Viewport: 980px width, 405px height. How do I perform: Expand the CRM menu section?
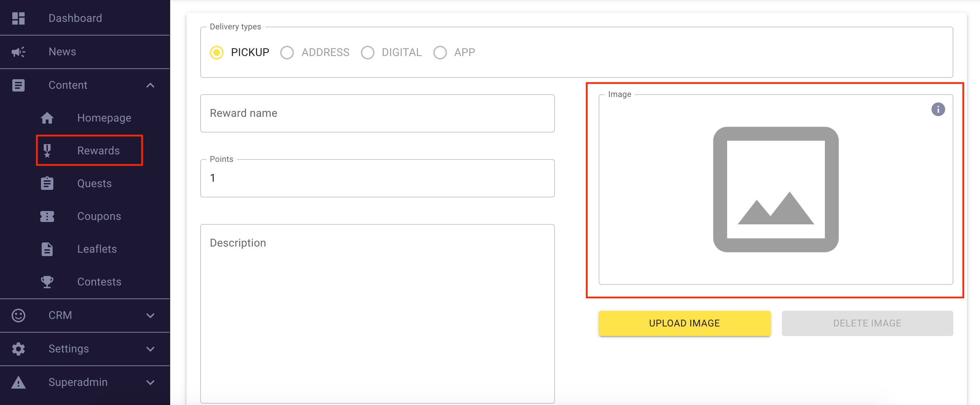[x=150, y=315]
